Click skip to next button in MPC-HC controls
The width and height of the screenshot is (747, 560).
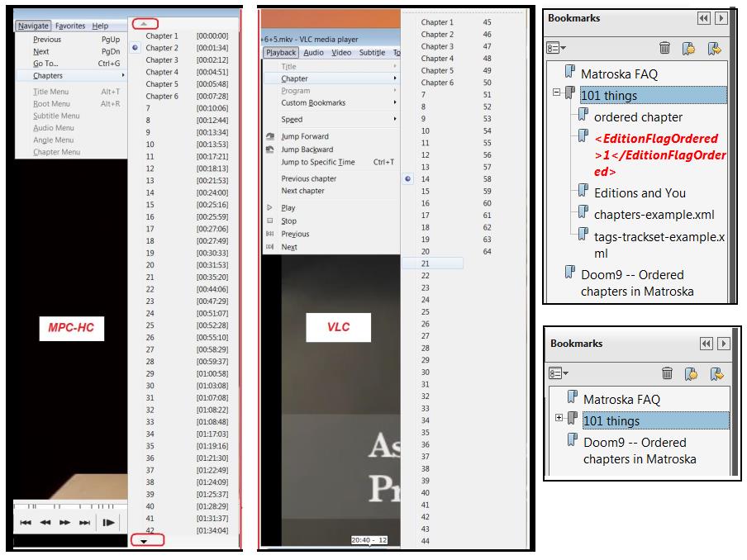(x=85, y=522)
